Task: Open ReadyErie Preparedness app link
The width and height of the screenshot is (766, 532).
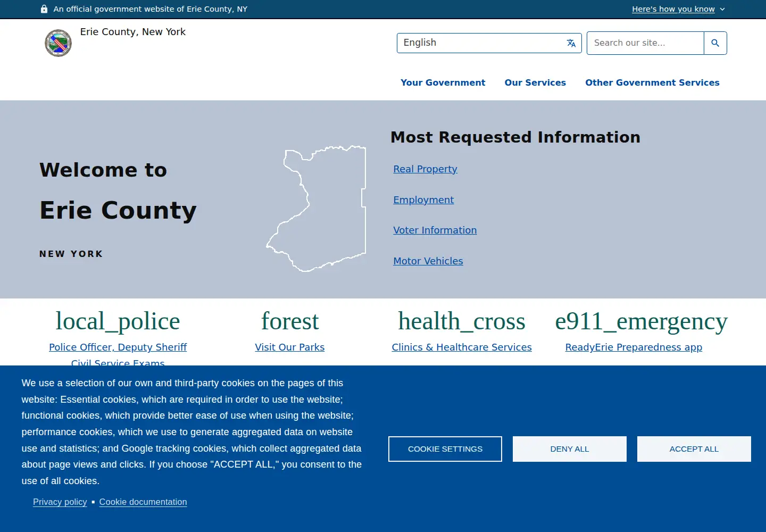Action: pyautogui.click(x=634, y=347)
